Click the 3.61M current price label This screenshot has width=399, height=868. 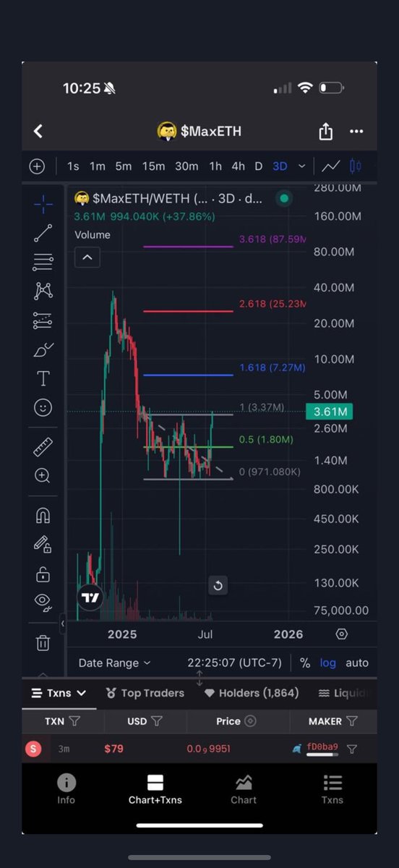(329, 412)
